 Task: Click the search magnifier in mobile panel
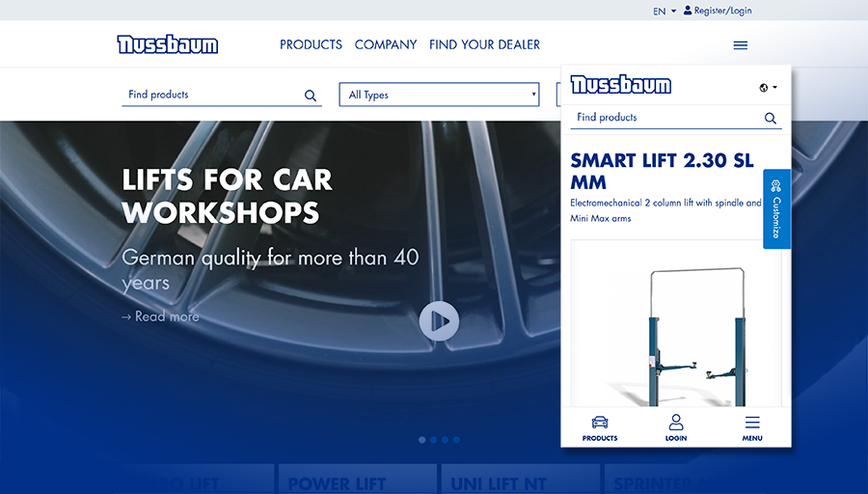770,118
